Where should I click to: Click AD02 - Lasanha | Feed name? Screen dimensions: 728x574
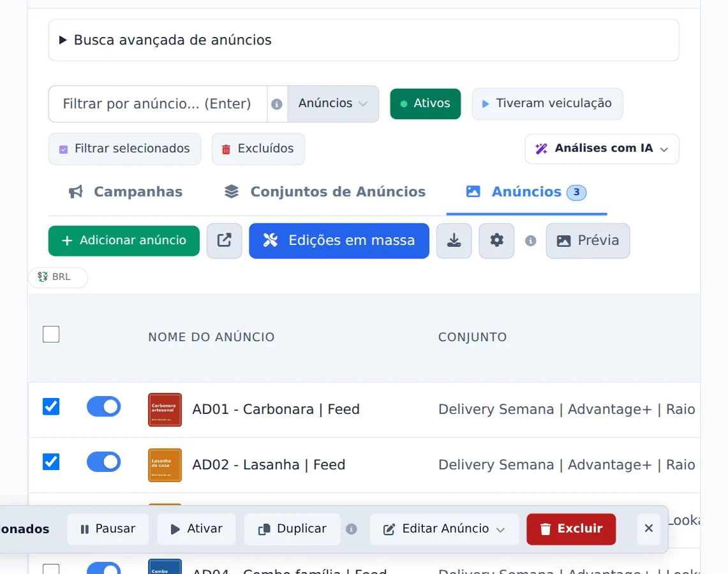tap(269, 464)
